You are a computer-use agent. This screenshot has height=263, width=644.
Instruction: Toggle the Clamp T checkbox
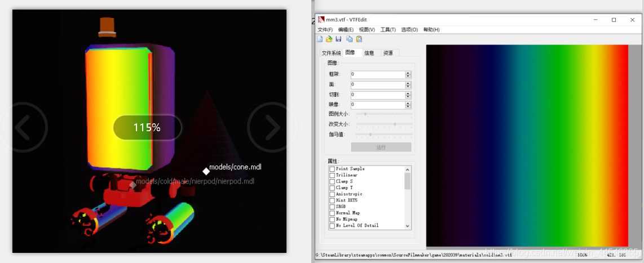pyautogui.click(x=332, y=188)
